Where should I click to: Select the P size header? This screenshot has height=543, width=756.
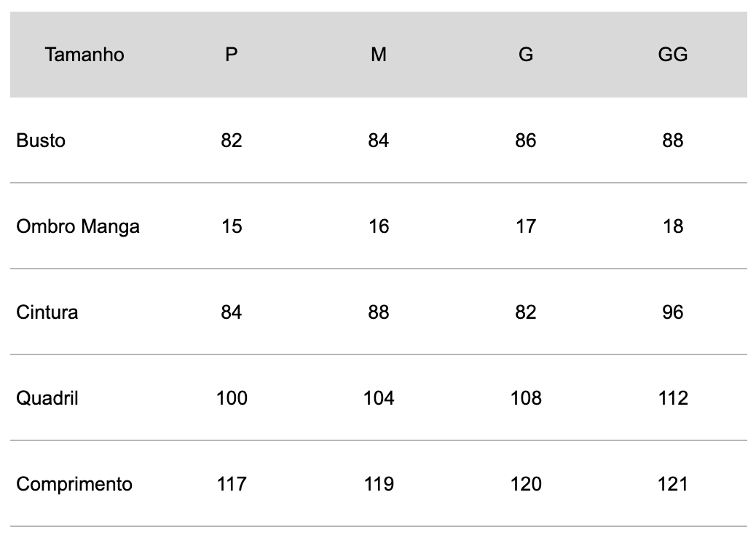pyautogui.click(x=232, y=55)
